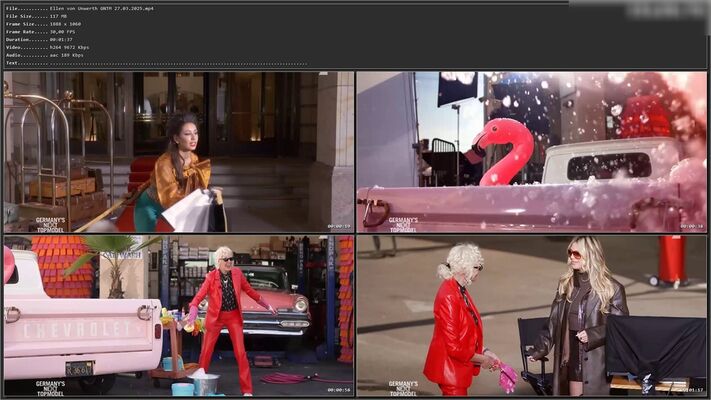Open the thumbnail with two women talking
Image resolution: width=711 pixels, height=400 pixels.
pyautogui.click(x=531, y=316)
